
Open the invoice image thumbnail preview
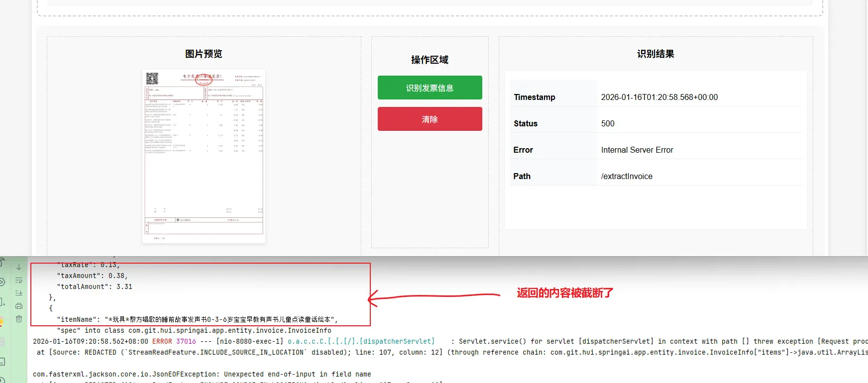pyautogui.click(x=204, y=156)
